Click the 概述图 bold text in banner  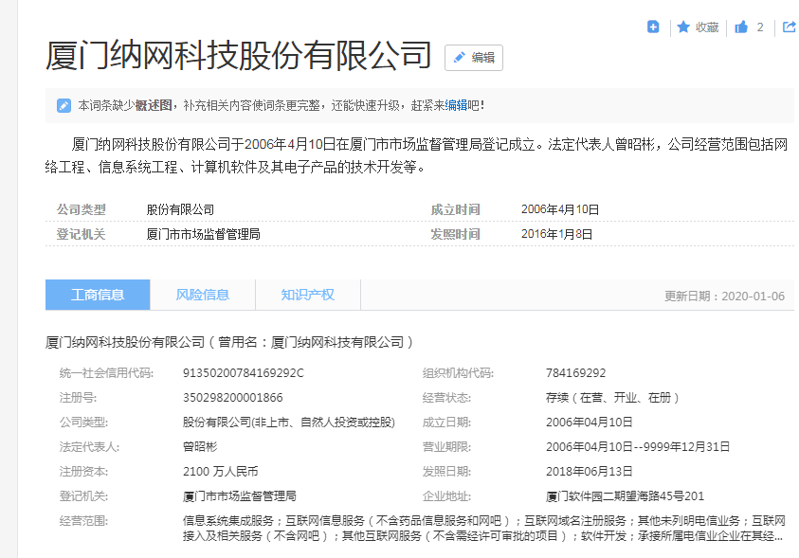tap(153, 105)
